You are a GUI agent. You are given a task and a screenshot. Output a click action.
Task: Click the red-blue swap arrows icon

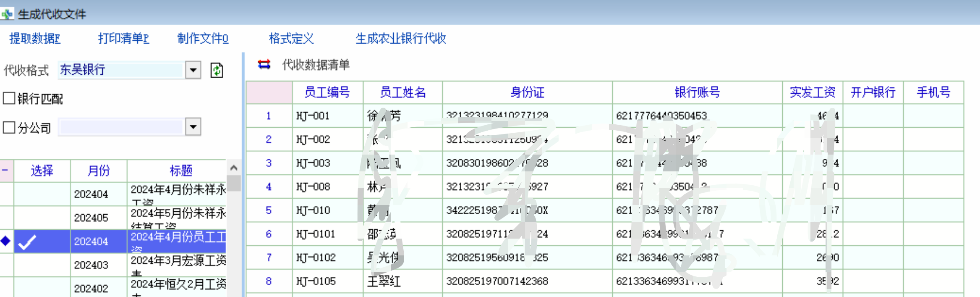click(264, 64)
